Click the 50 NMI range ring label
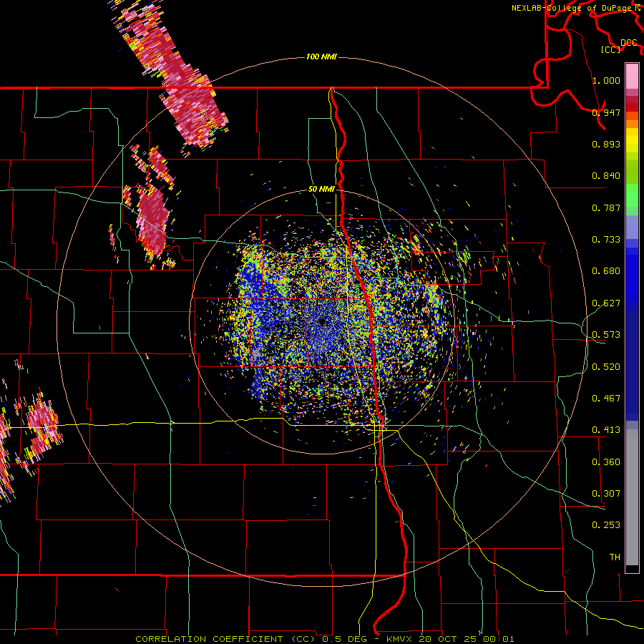Screen dimensions: 644x644 point(321,189)
